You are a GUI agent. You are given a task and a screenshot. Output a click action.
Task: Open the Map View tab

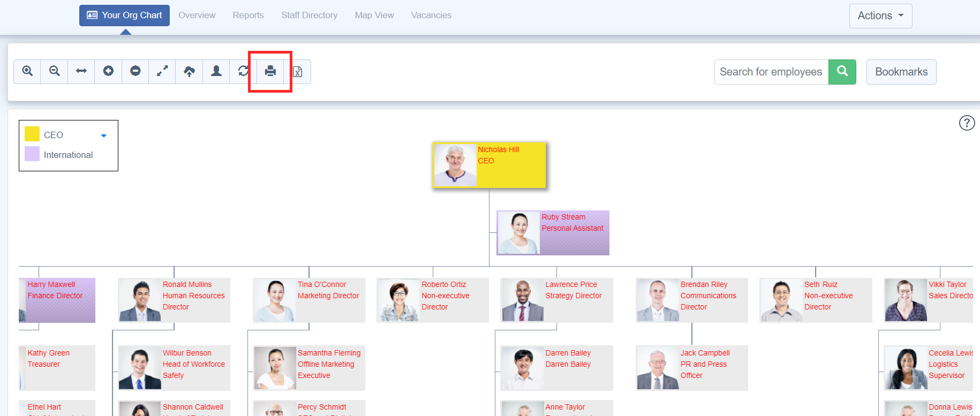click(x=374, y=16)
